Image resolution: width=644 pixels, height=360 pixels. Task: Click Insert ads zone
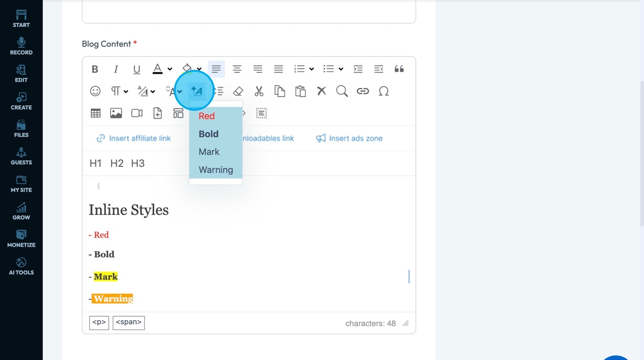(349, 139)
